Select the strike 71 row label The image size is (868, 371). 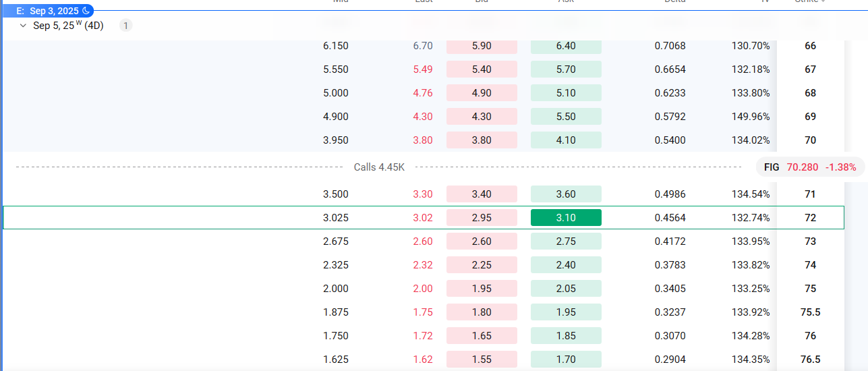810,194
